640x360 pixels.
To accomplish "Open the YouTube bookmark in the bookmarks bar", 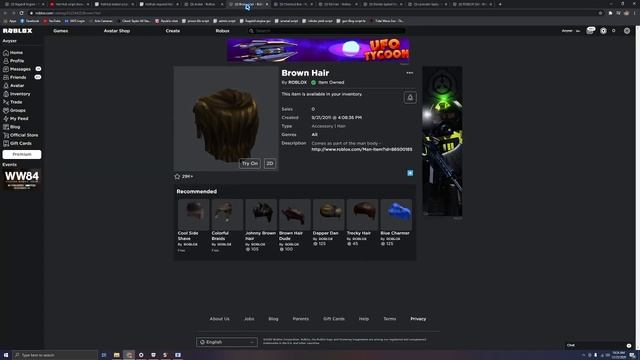I will point(52,21).
